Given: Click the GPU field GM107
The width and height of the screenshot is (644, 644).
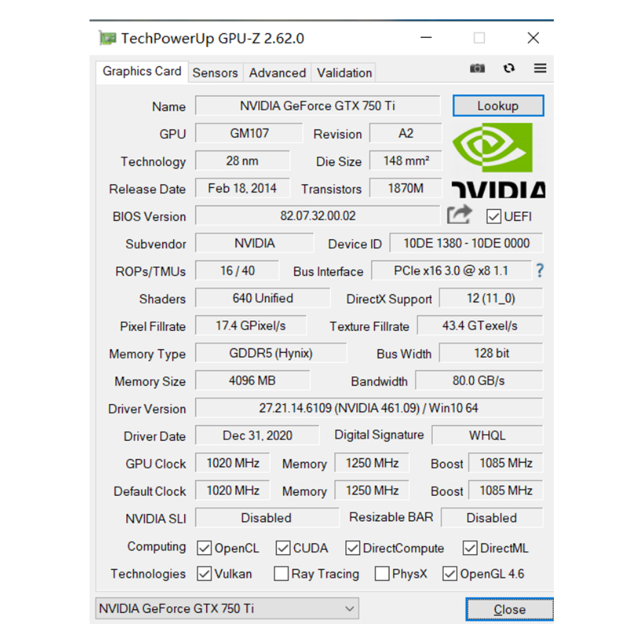Looking at the screenshot, I should coord(249,133).
